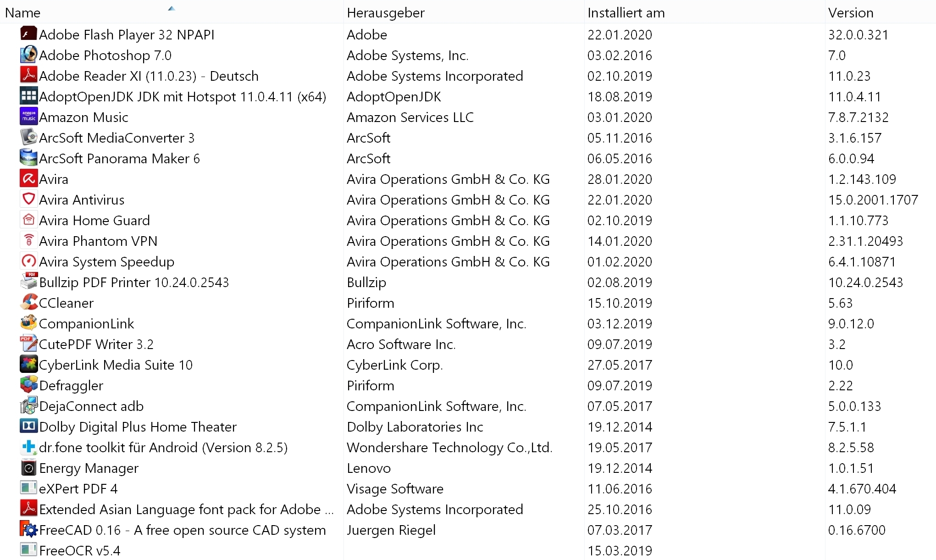The width and height of the screenshot is (936, 560).
Task: Select the FreeCAD 0.16 icon
Action: tap(28, 529)
